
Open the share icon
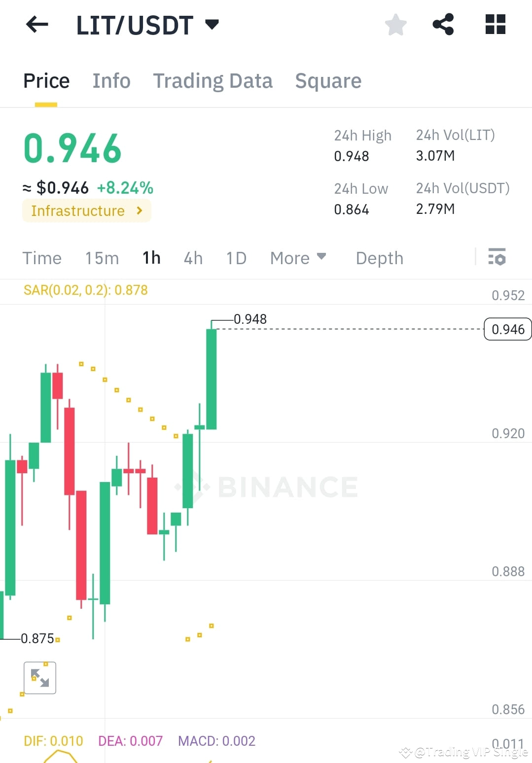(443, 25)
